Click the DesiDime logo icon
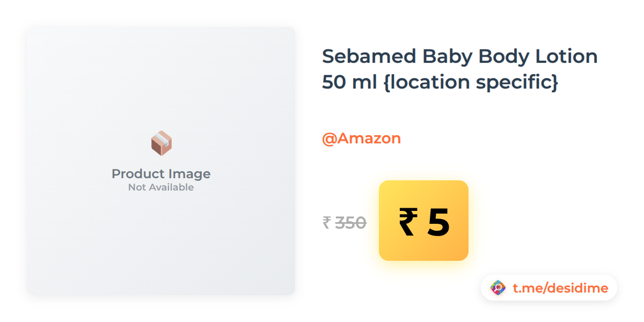Viewport: 644px width, 322px height. click(498, 288)
